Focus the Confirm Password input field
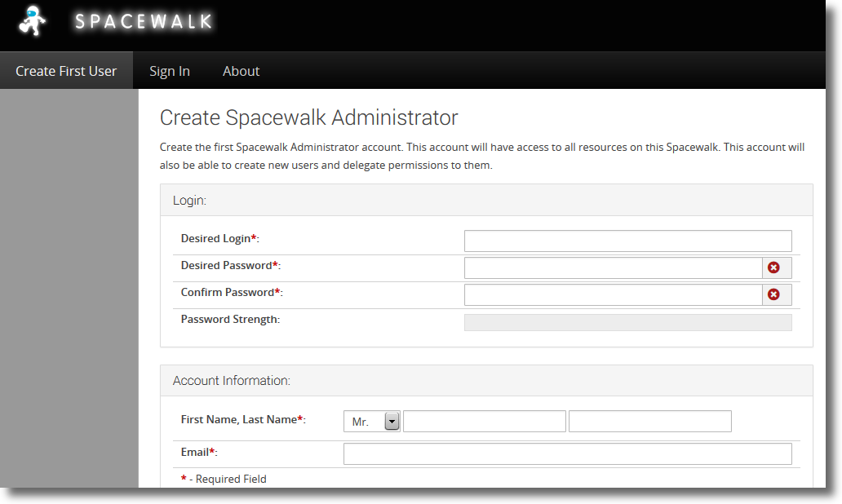This screenshot has height=504, width=842. pyautogui.click(x=614, y=294)
